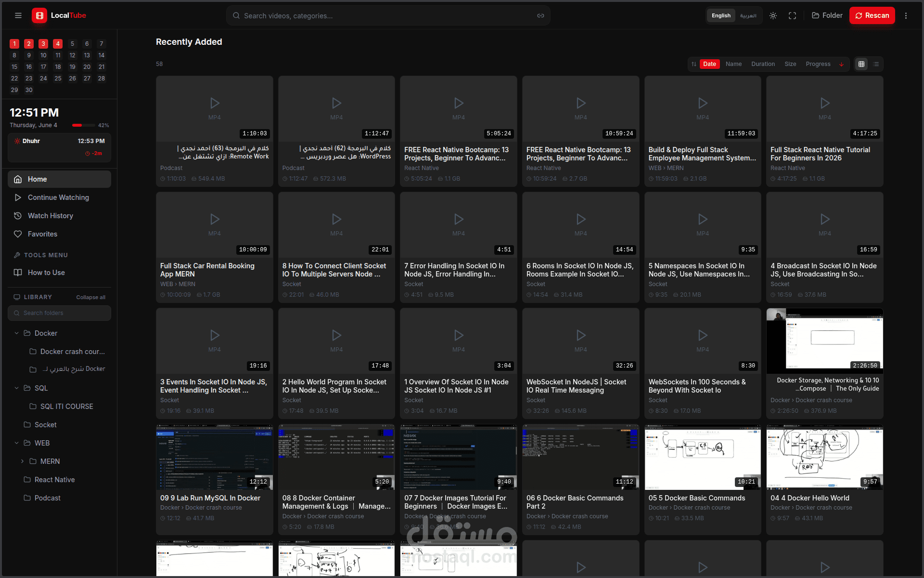This screenshot has height=578, width=924.
Task: Collapse the WEB folder chevron
Action: (16, 443)
